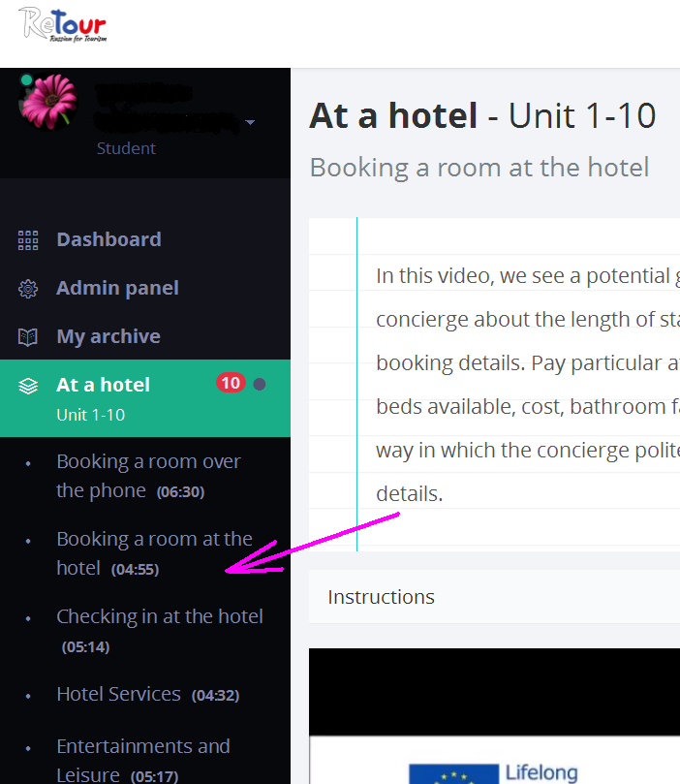The width and height of the screenshot is (680, 784).
Task: Click the ReTour logo
Action: click(63, 24)
